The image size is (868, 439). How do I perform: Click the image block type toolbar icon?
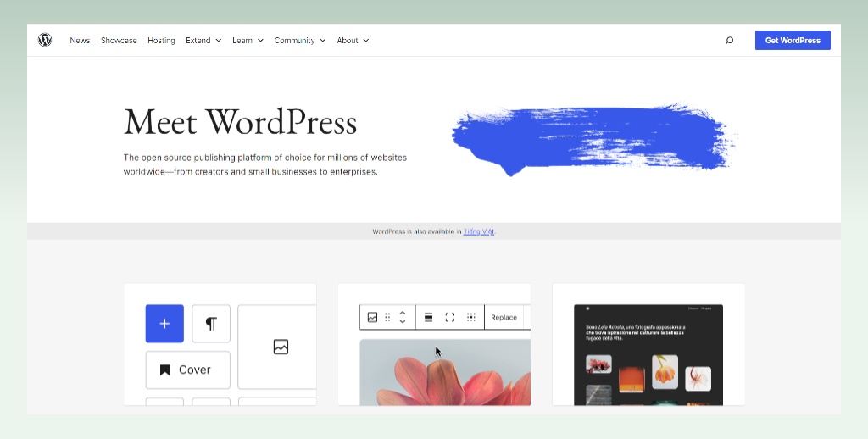coord(372,317)
